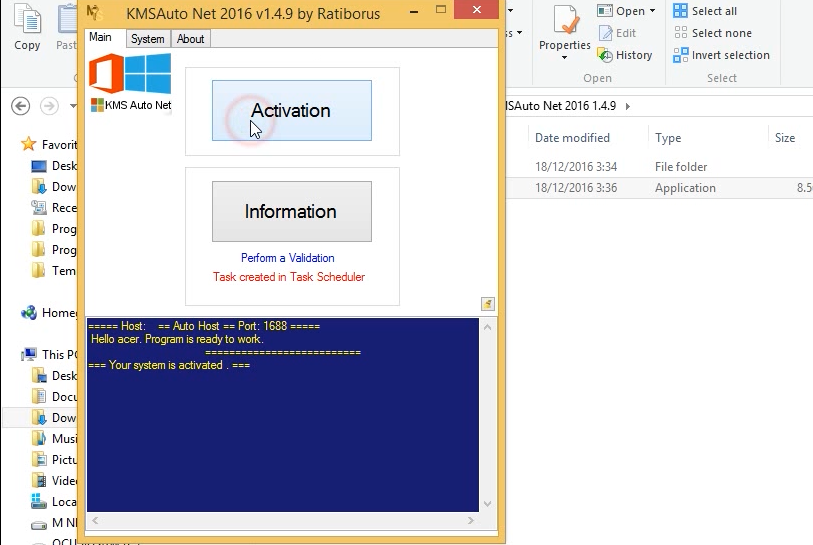This screenshot has width=813, height=545.
Task: Click the small yellow icon above console
Action: pyautogui.click(x=487, y=304)
